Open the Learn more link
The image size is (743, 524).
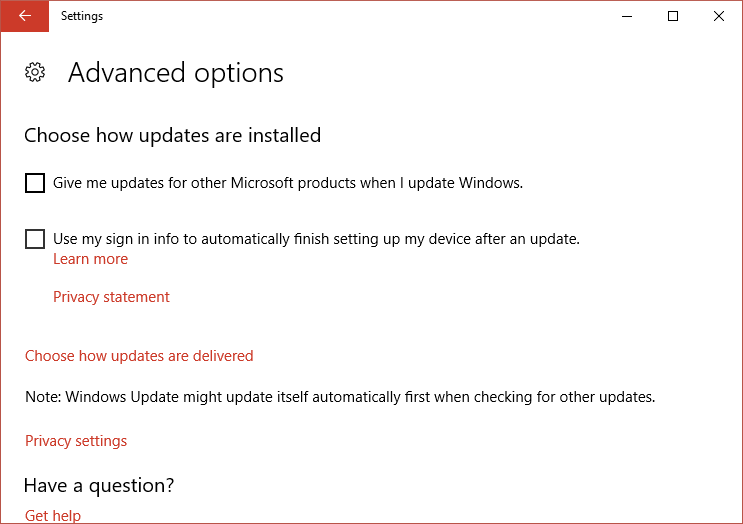click(90, 259)
